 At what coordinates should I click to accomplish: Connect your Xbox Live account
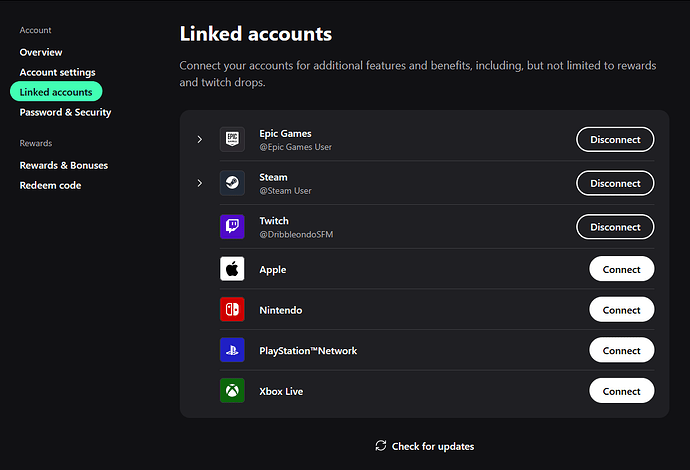click(x=621, y=391)
